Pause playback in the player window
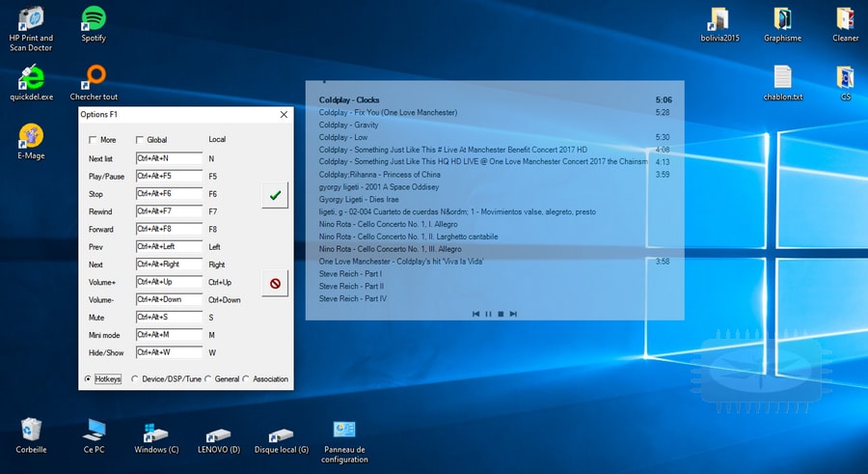This screenshot has width=868, height=474. pos(488,314)
